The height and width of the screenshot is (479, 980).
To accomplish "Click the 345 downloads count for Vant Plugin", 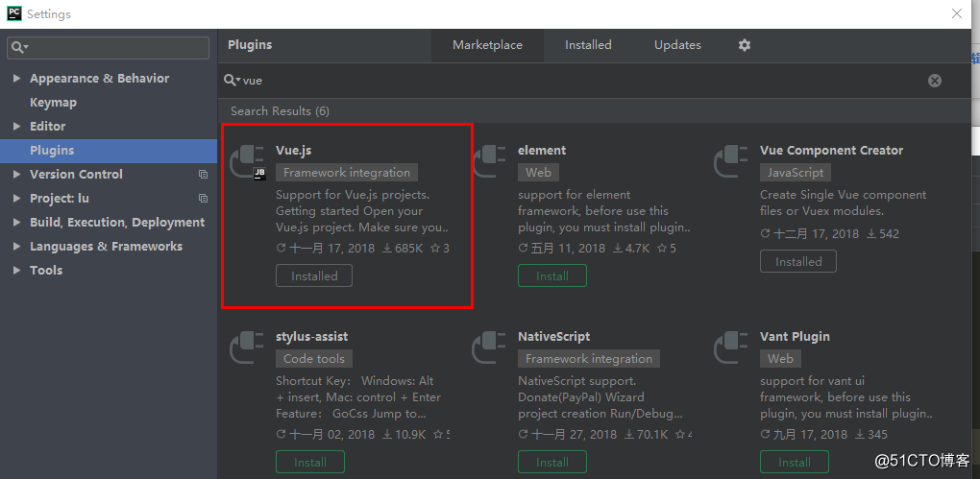I will coord(871,435).
